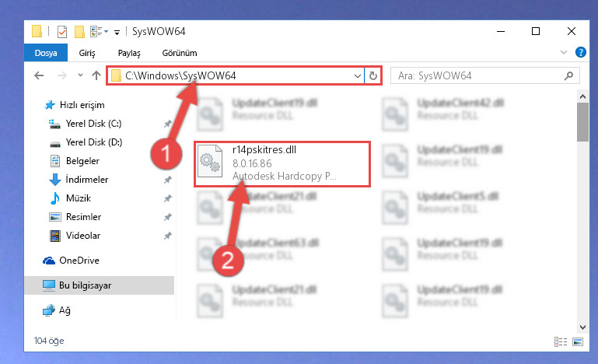Switch to large thumbnails view icon
598x364 pixels.
coord(578,341)
